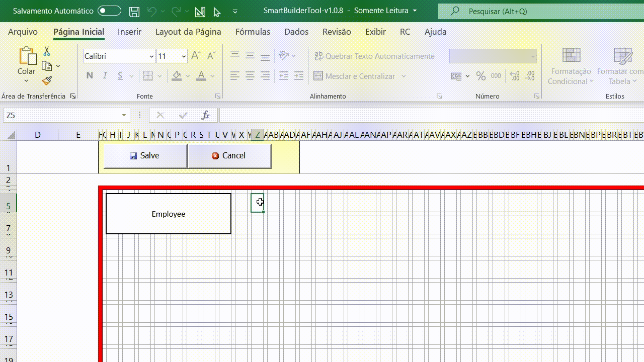644x362 pixels.
Task: Click the Aumentar Tamanho da Fonte icon
Action: pyautogui.click(x=195, y=55)
